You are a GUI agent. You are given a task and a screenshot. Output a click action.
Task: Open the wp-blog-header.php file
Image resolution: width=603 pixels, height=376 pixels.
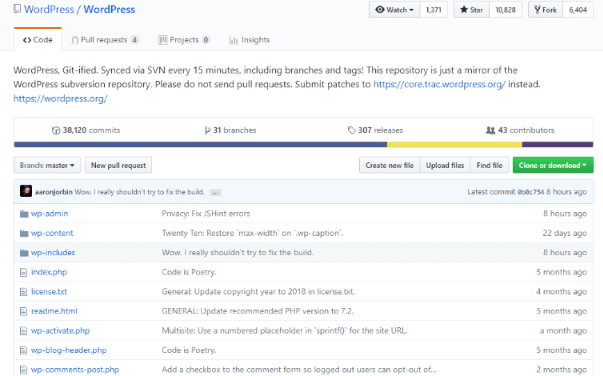coord(69,350)
